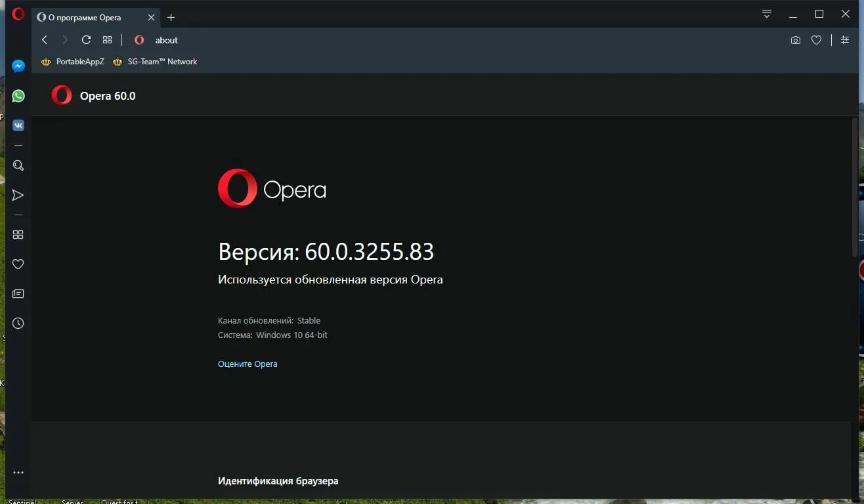Open the SG-Team Network bookmark
This screenshot has width=864, height=504.
[x=155, y=62]
